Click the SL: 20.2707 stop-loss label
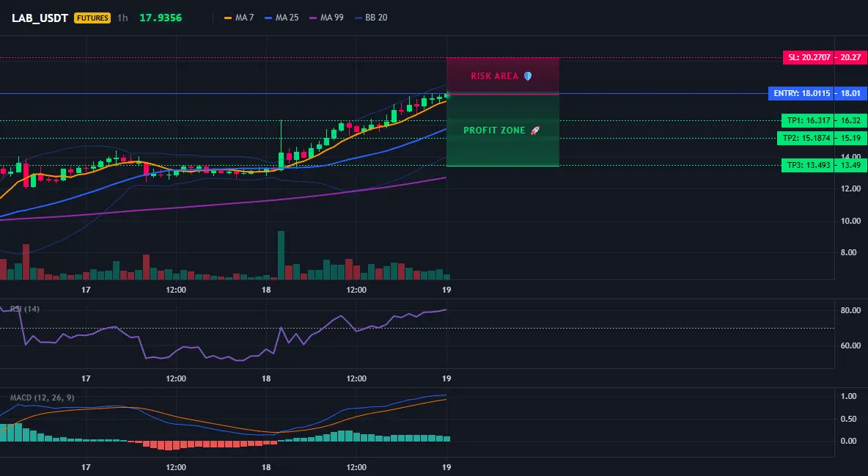Viewport: 868px width, 476px height. pyautogui.click(x=808, y=58)
